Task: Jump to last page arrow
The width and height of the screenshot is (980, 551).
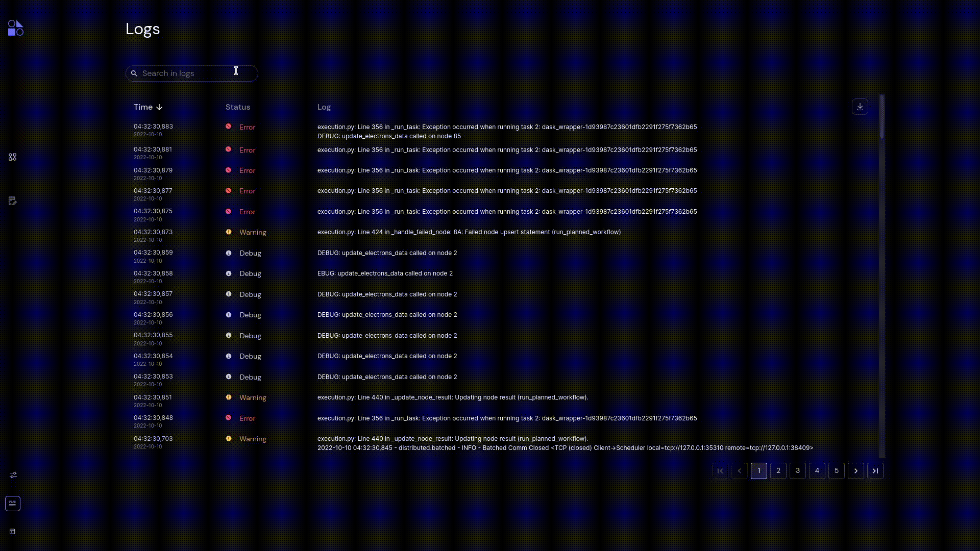Action: (x=875, y=471)
